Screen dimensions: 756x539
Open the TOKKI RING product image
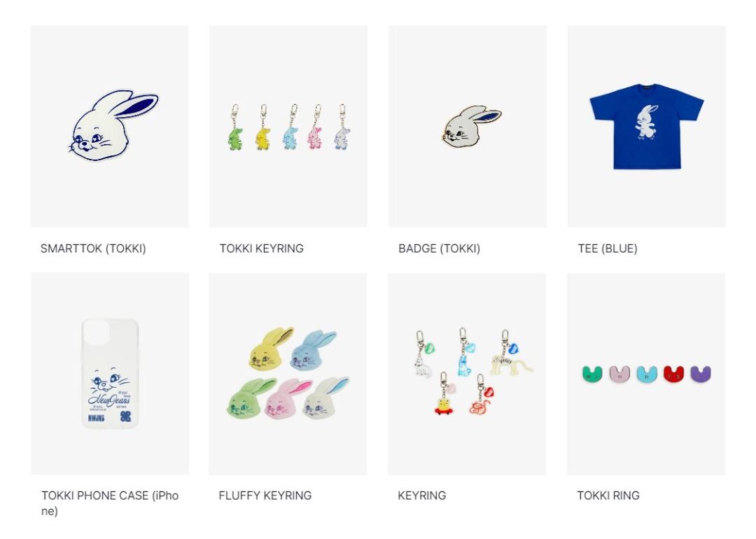(x=646, y=374)
